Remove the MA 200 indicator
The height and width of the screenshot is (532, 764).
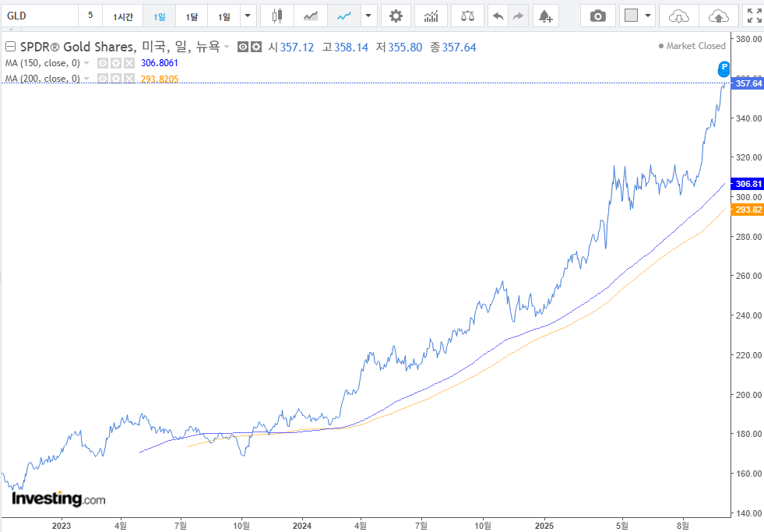[129, 79]
